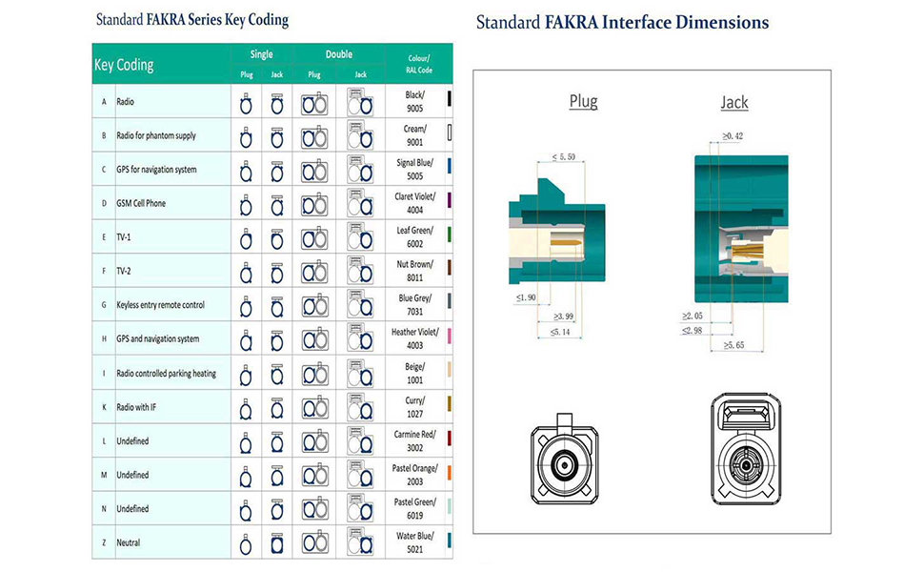Click the single jack icon in Undefined row L
Viewport: 924px width, 572px height.
point(277,443)
